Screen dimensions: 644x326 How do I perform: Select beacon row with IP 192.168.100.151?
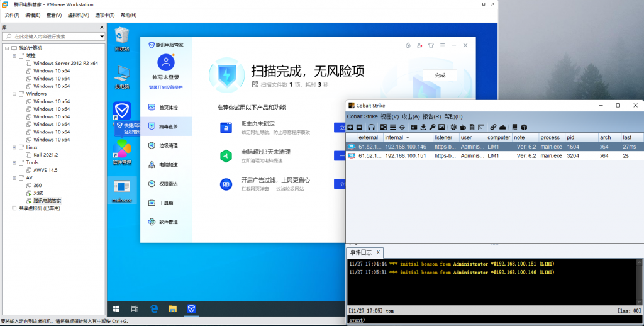tap(494, 156)
